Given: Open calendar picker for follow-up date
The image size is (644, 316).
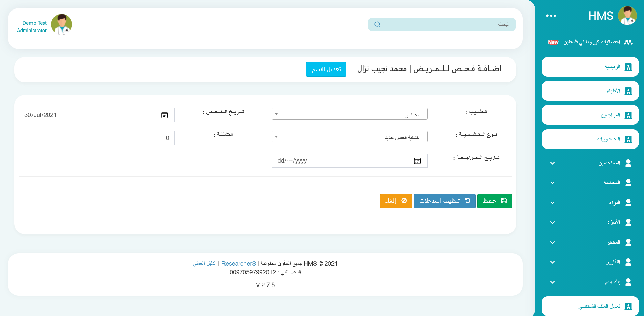Looking at the screenshot, I should point(417,161).
